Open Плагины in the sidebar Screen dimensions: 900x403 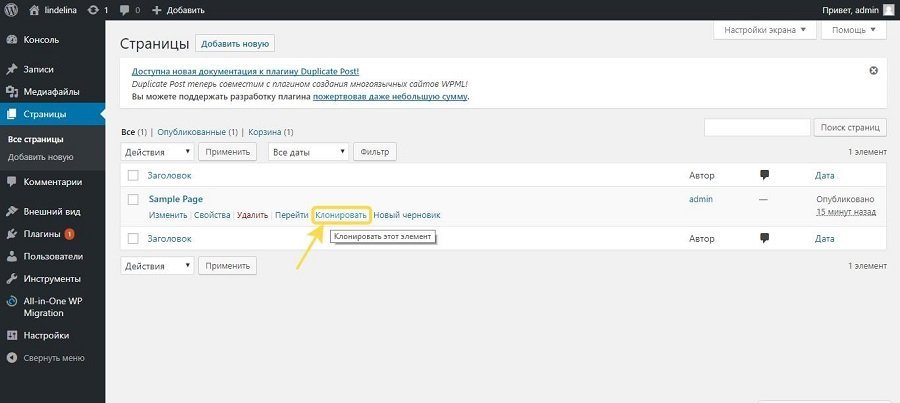coord(42,234)
